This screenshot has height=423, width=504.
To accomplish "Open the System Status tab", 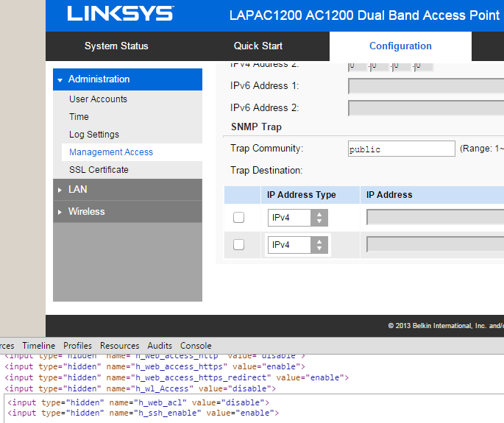I will tap(116, 46).
